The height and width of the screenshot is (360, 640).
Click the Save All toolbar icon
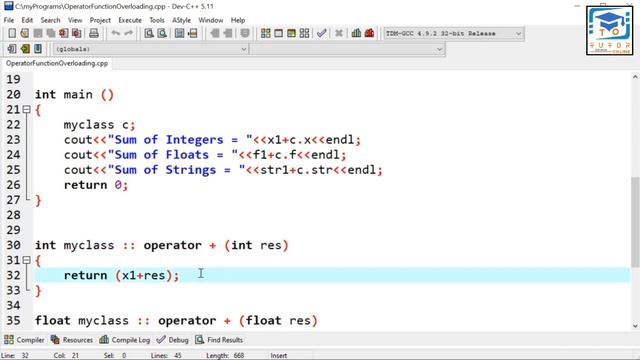point(51,33)
